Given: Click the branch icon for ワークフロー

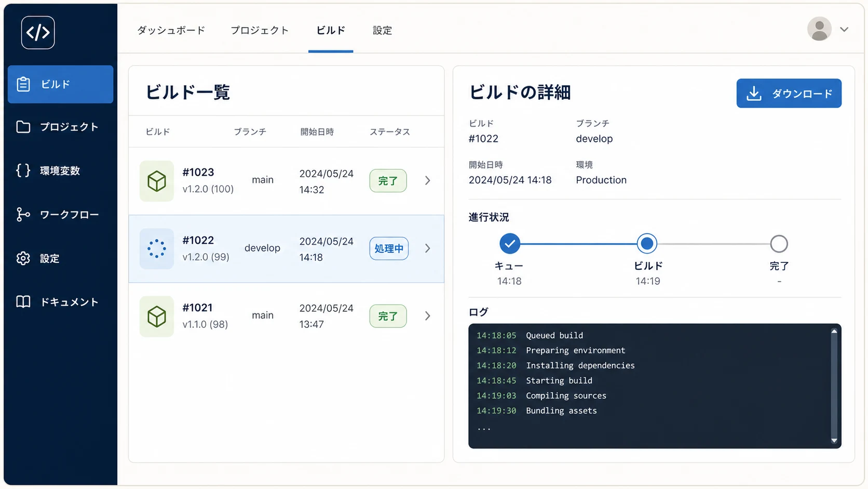Looking at the screenshot, I should point(23,214).
